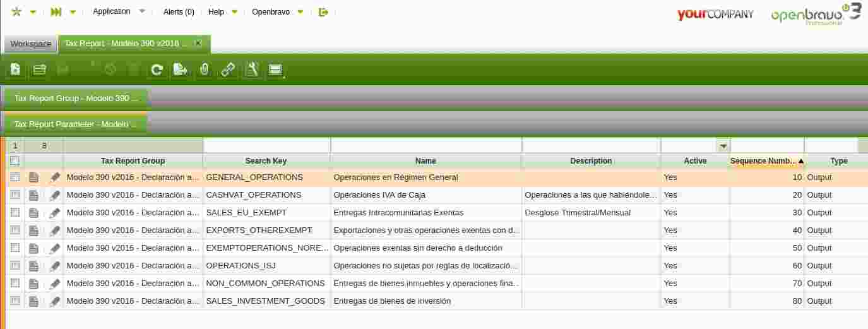The height and width of the screenshot is (329, 868).
Task: Open the Tax Report Group level button
Action: coord(76,99)
